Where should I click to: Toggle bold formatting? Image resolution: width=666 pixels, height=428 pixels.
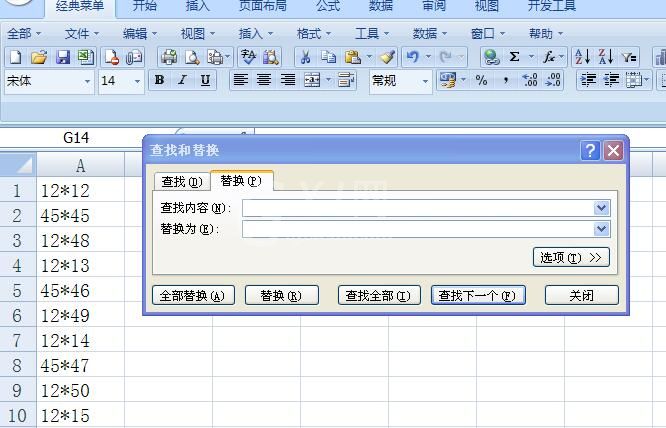[x=159, y=80]
